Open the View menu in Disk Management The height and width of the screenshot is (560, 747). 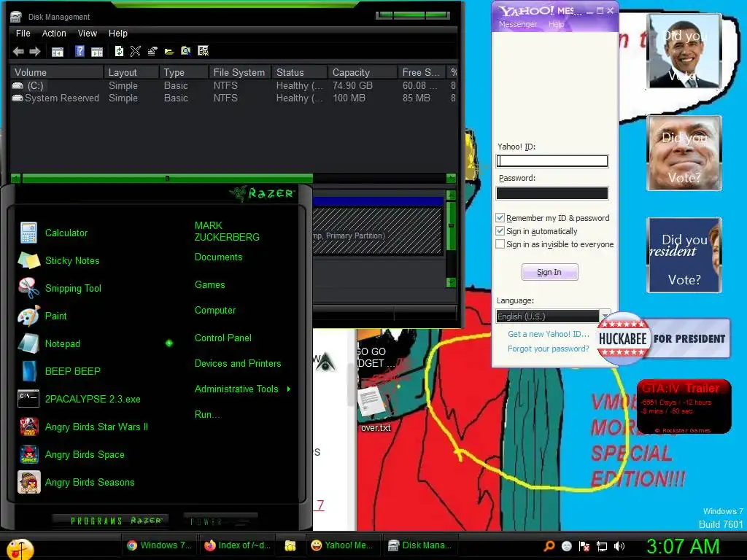point(88,34)
